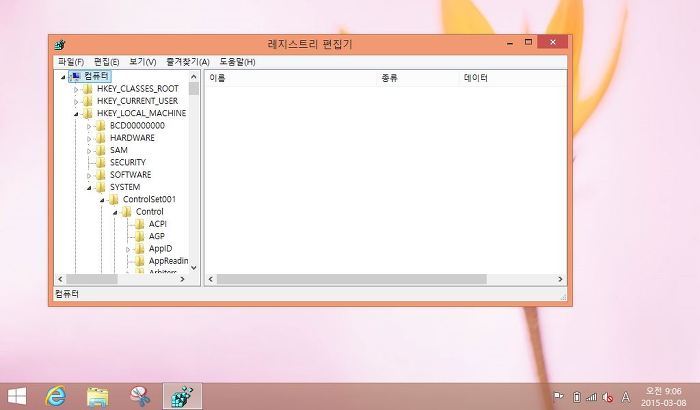
Task: Click the SYSTEM folder icon
Action: (x=101, y=187)
